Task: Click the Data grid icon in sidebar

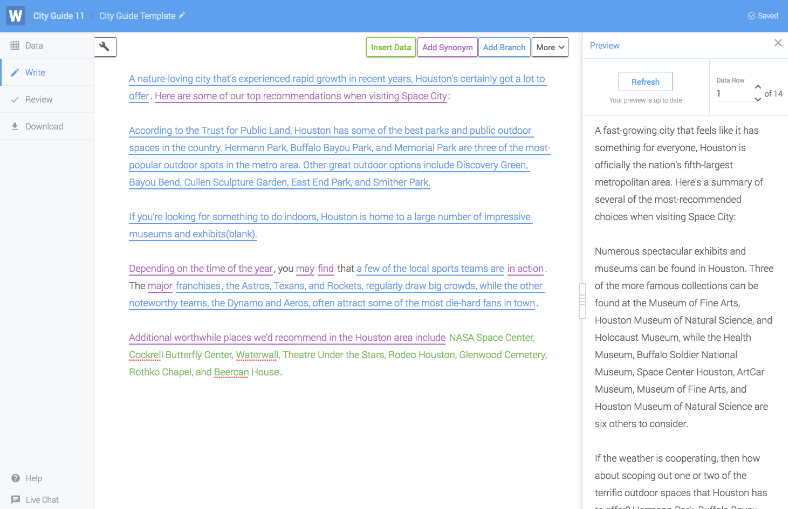Action: pos(15,46)
